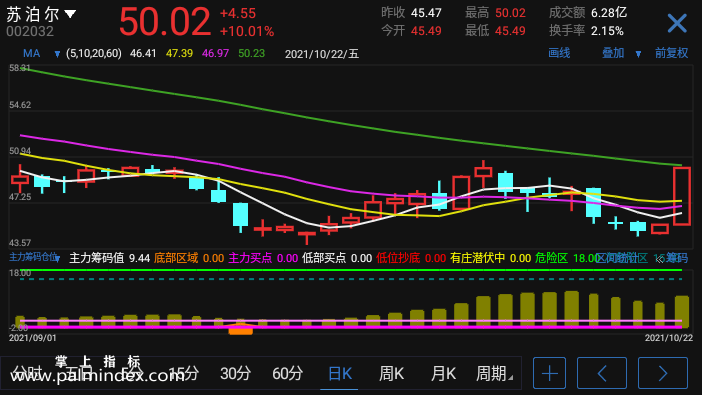Screen dimensions: 702x395
Task: Click the current price 50.02
Action: [165, 21]
